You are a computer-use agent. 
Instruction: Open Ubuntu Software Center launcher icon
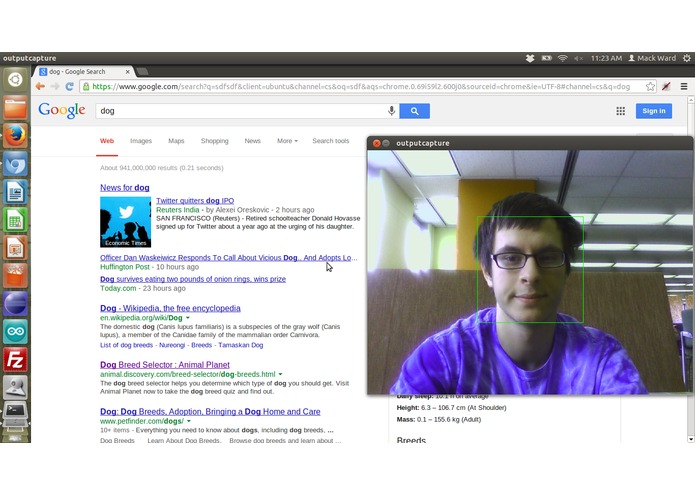(15, 276)
